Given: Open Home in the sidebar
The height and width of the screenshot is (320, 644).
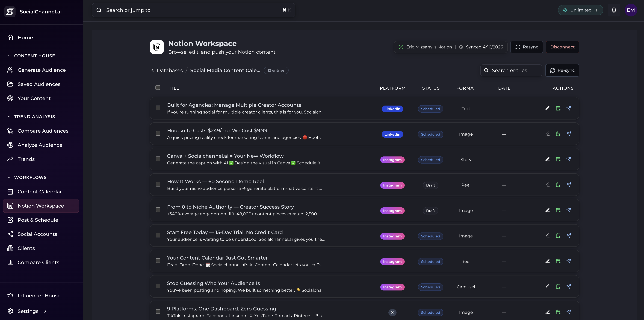Looking at the screenshot, I should tap(41, 37).
